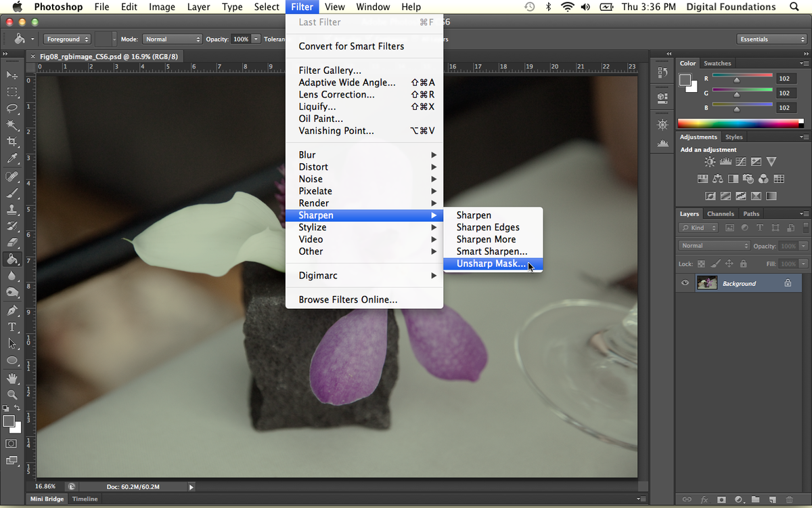Choose the Zoom tool magnifier
The width and height of the screenshot is (812, 508).
point(12,394)
